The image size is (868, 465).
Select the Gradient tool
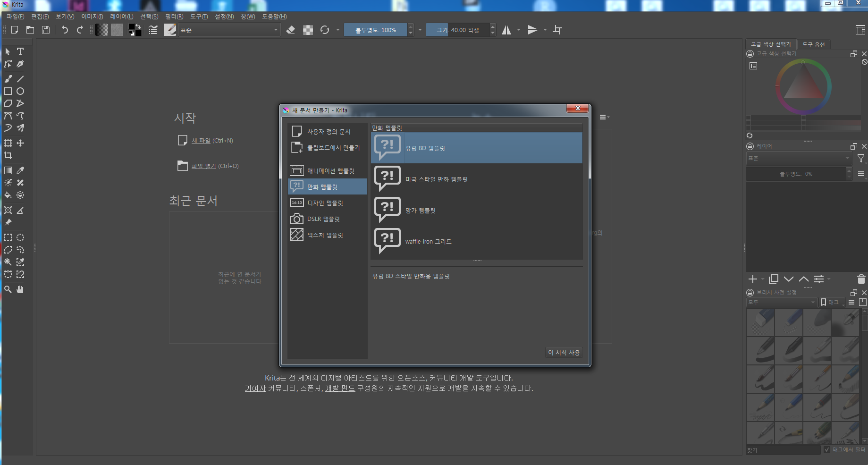[x=8, y=170]
